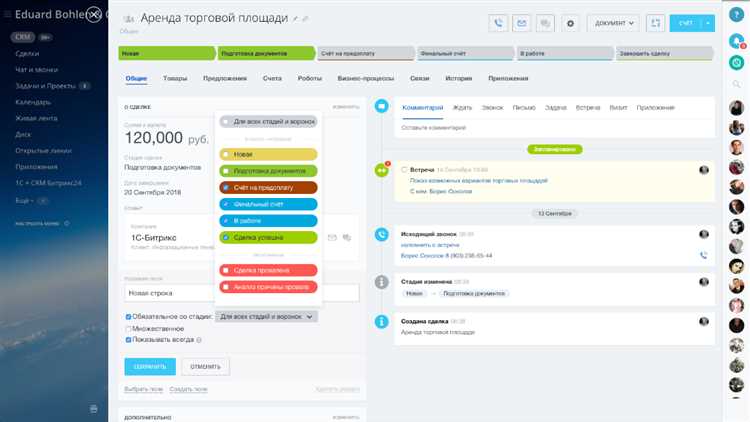Enable the Множественное checkbox

(x=128, y=329)
